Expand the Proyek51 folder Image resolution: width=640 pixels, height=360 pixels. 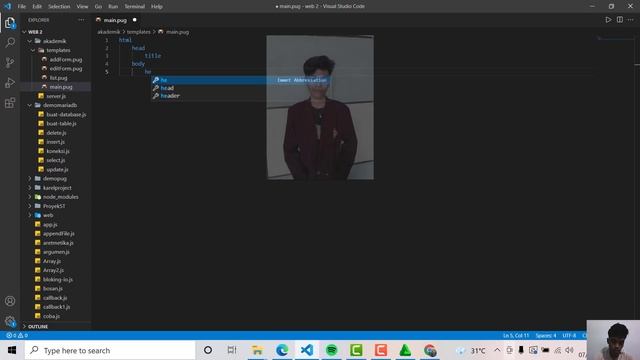coord(53,206)
